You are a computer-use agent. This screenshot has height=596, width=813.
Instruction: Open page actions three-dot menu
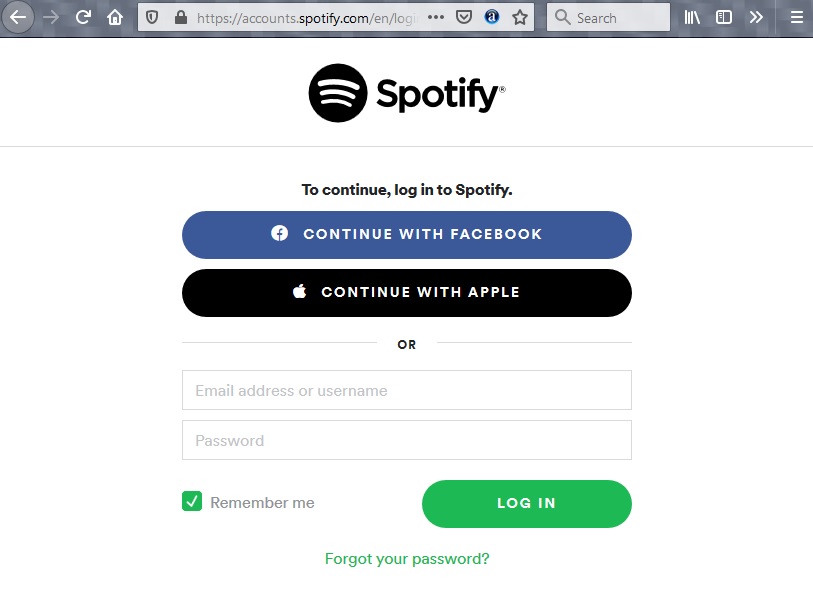point(436,17)
